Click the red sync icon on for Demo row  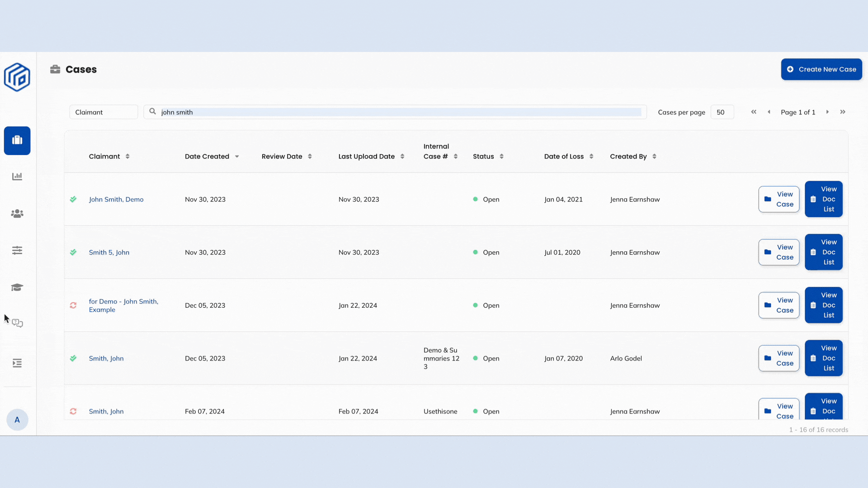(x=73, y=305)
